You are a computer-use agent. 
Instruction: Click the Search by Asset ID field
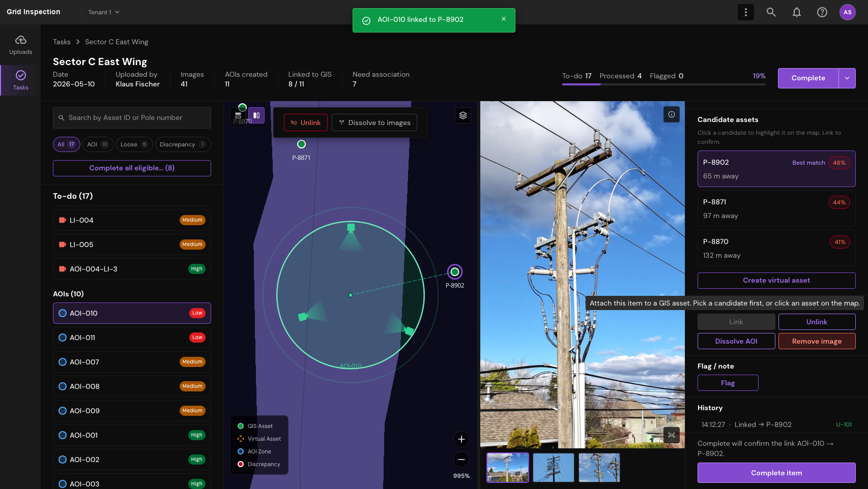click(132, 118)
